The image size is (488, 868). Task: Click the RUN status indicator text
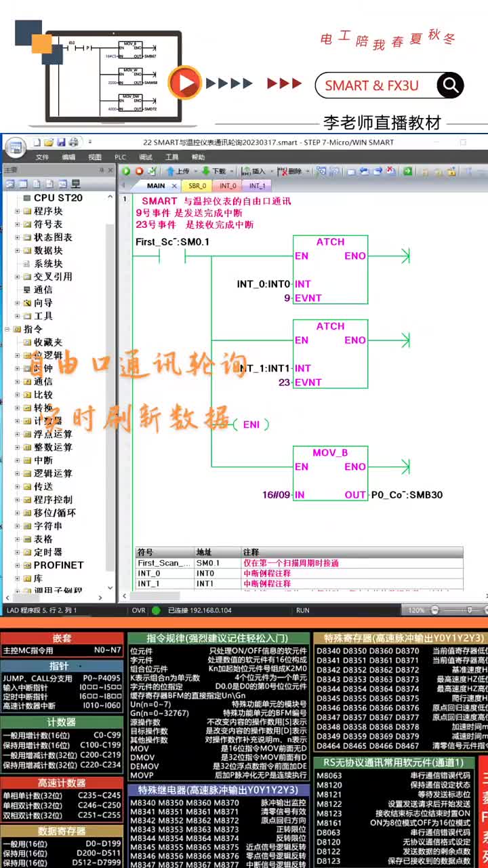(x=303, y=610)
